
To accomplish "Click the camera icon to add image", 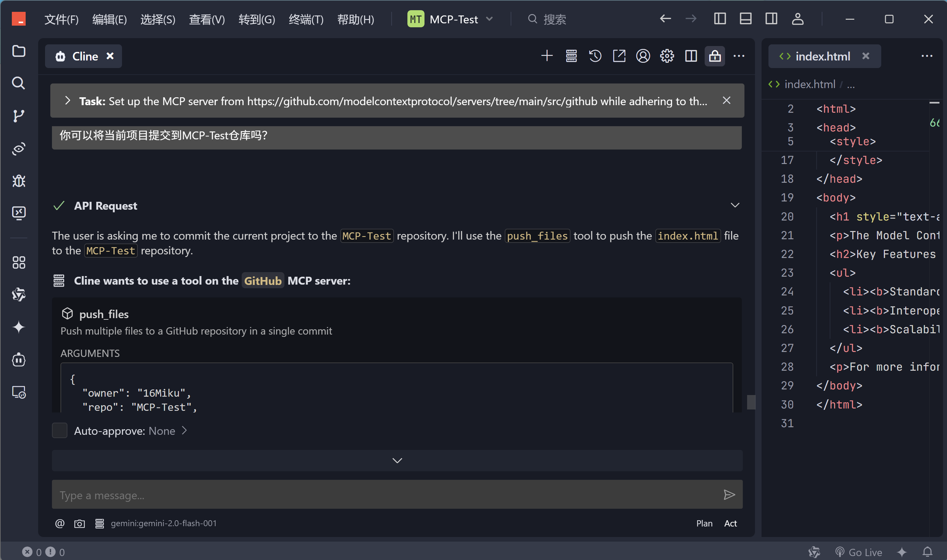I will point(79,524).
